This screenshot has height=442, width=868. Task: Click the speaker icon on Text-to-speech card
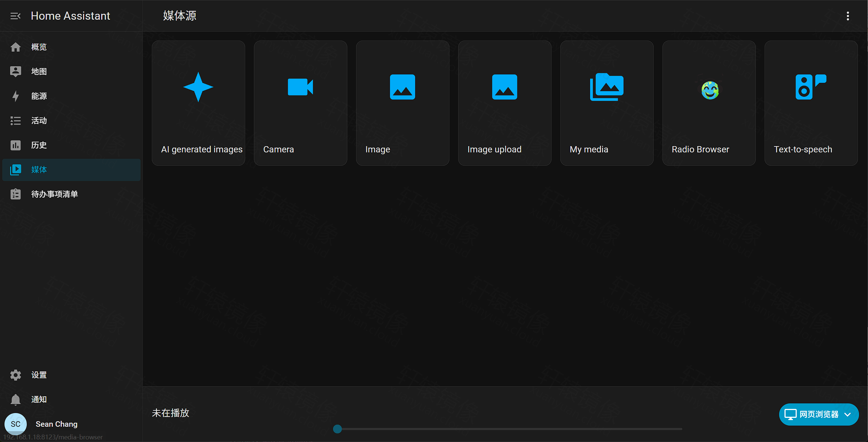click(x=811, y=87)
